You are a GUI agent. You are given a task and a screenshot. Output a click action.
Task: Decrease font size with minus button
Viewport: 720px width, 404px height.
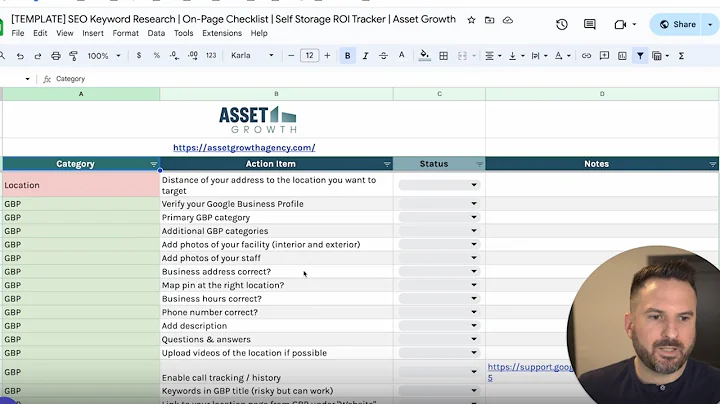[291, 56]
